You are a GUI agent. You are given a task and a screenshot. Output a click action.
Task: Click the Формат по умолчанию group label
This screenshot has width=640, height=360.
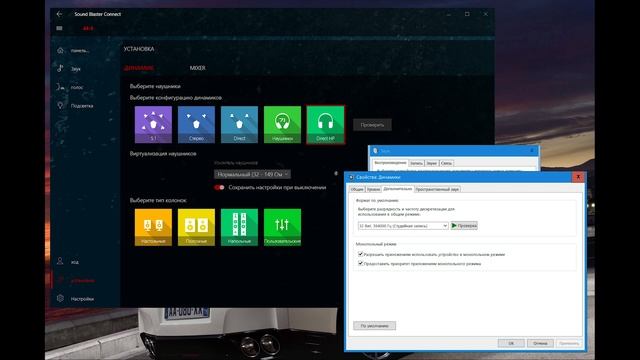(377, 200)
